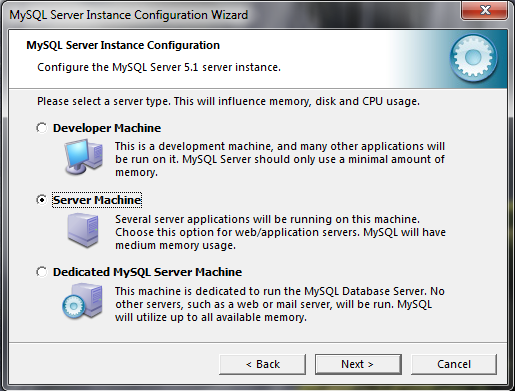515x391 pixels.
Task: Proceed with the Next > button
Action: point(358,364)
